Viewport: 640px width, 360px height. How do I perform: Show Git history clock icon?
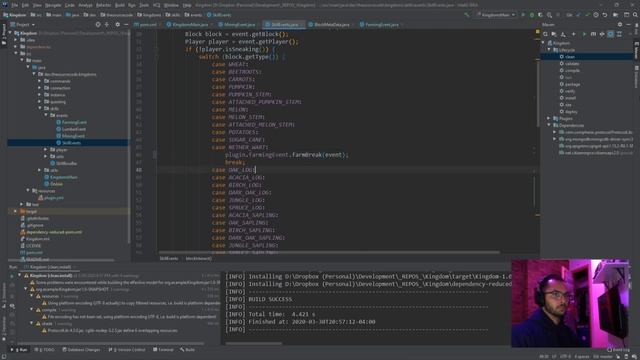tap(596, 15)
